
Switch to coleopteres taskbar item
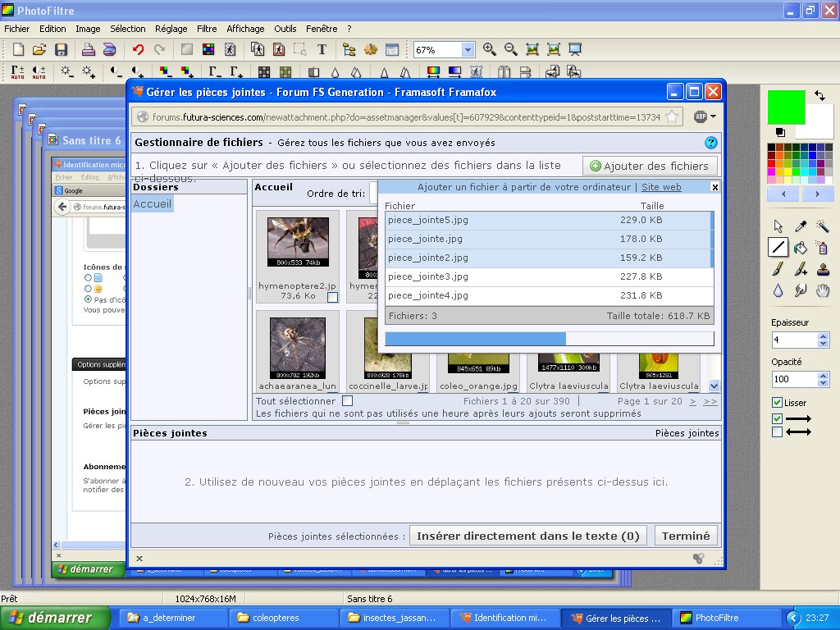point(284,618)
